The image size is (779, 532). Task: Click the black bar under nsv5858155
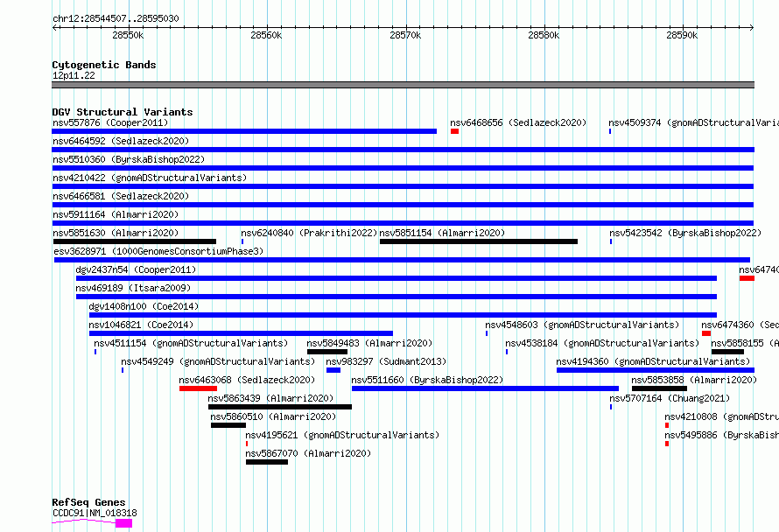(x=727, y=352)
